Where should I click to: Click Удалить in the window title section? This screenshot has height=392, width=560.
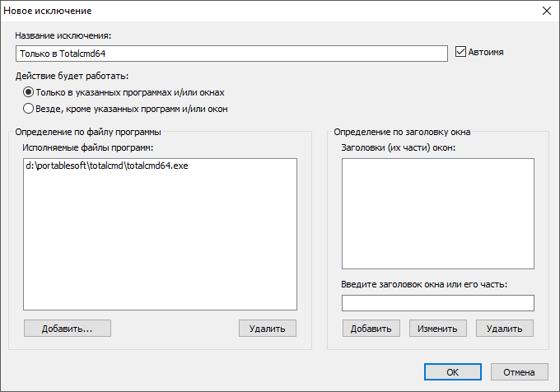(x=505, y=329)
